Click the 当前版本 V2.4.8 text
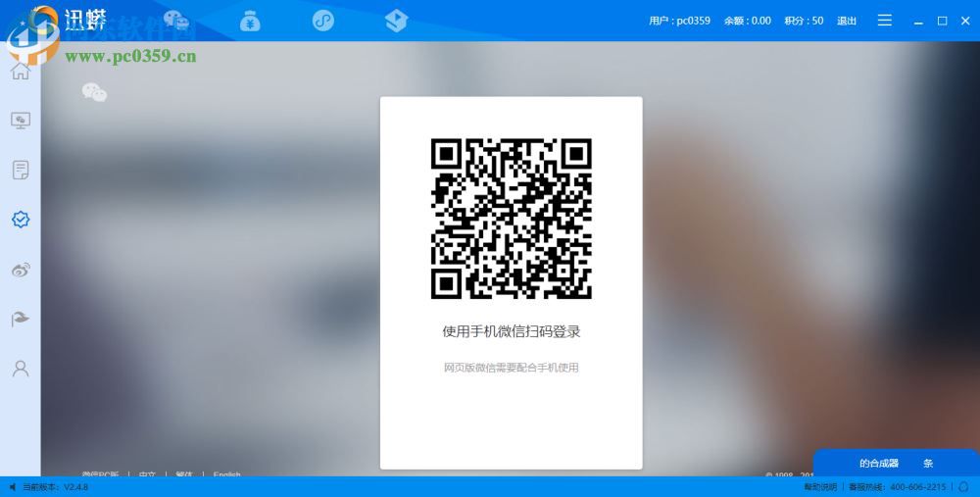Screen dimensions: 980x497 tap(56, 486)
